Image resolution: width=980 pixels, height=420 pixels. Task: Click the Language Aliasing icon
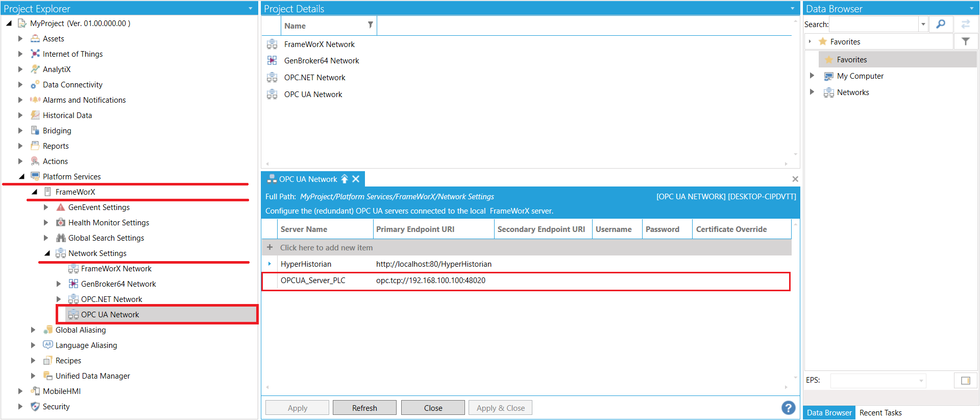[x=47, y=345]
